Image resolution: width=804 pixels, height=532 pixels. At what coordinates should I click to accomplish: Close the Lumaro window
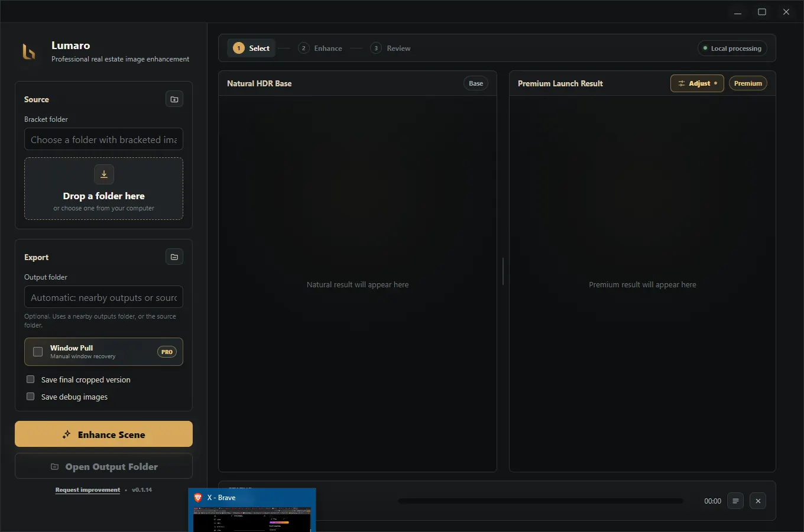pos(786,12)
